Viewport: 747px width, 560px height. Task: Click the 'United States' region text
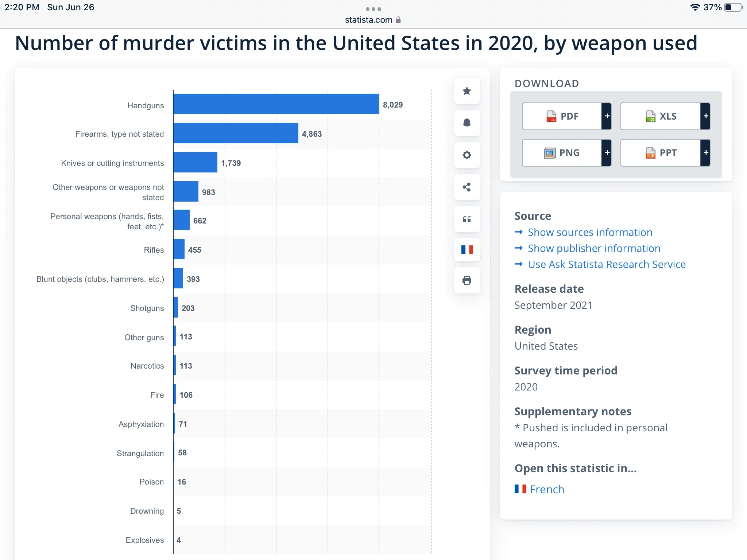[x=546, y=346]
